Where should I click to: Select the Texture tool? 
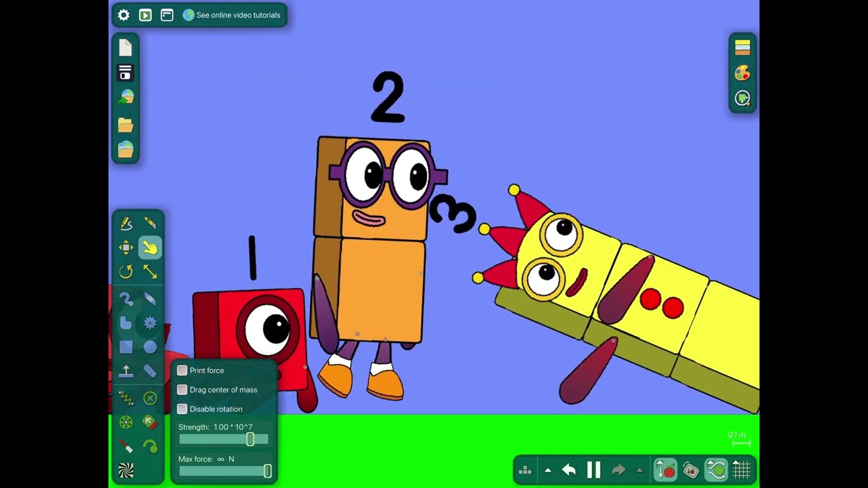(126, 470)
